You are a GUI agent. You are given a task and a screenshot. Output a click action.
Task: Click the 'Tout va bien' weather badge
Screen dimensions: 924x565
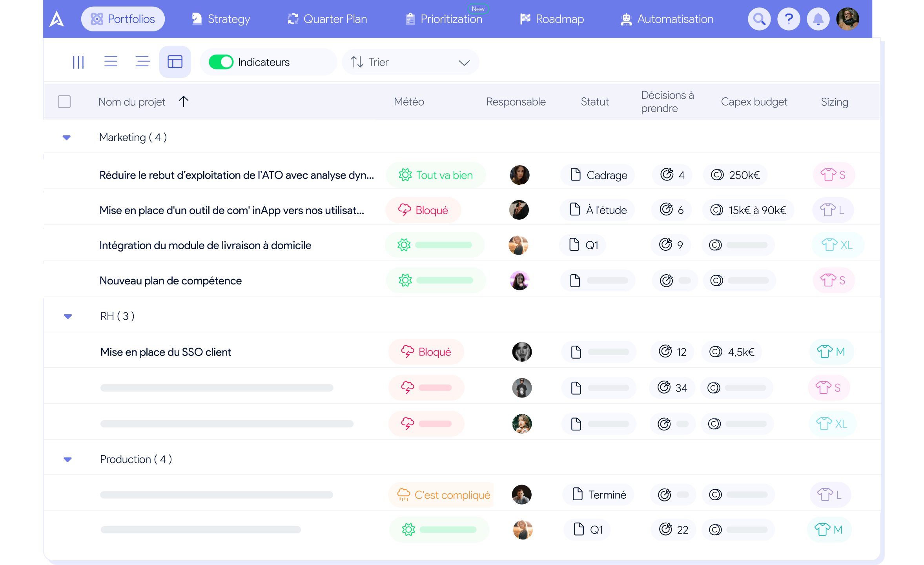(x=436, y=175)
